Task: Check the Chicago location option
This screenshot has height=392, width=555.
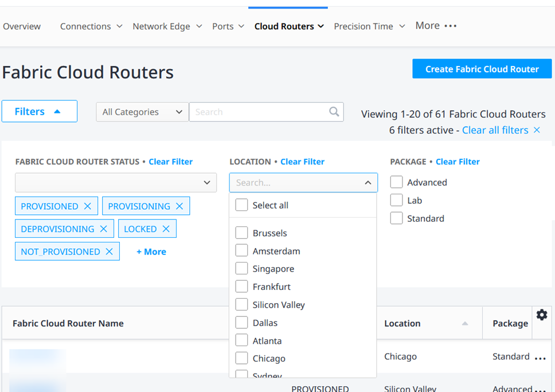Action: pos(241,358)
